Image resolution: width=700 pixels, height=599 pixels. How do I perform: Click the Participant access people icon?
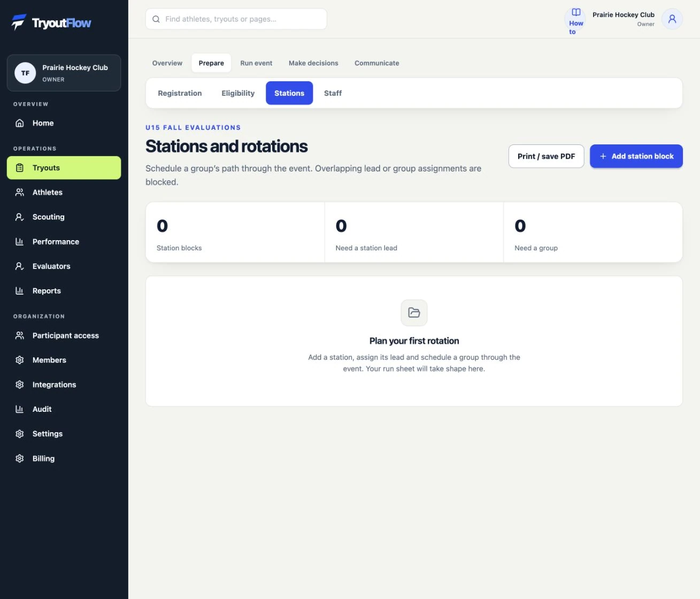coord(20,336)
